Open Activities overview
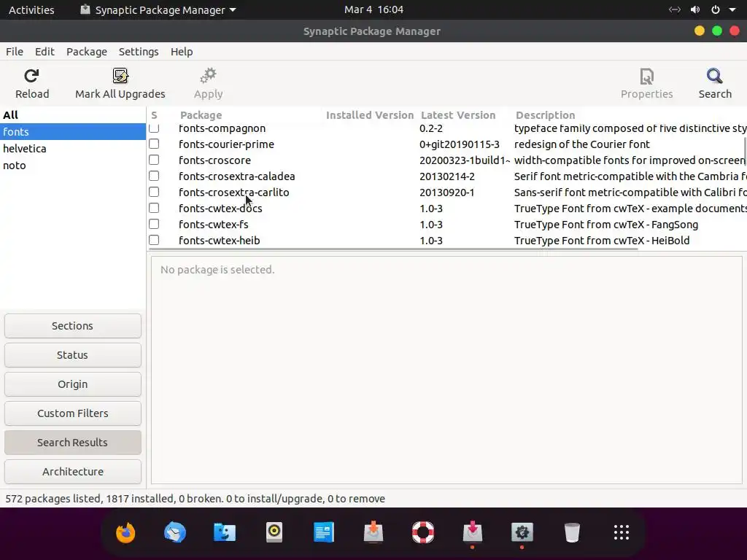747x560 pixels. point(31,9)
